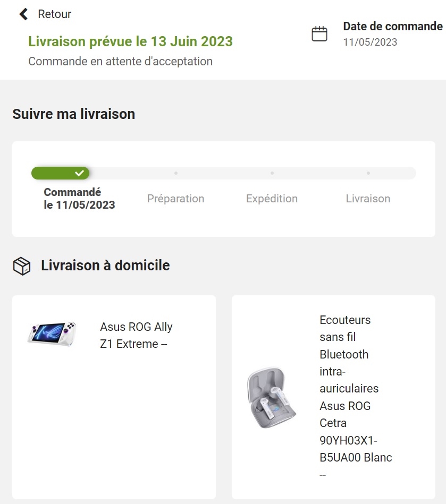Click the Commandé le 11/05/2023 step label
446x504 pixels.
(x=80, y=199)
